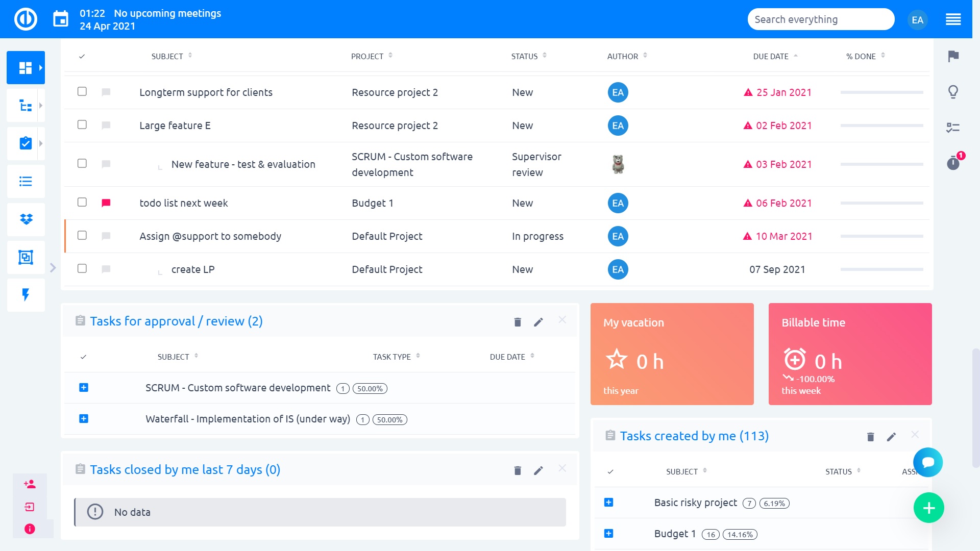Expand the Basic risky project entry

point(608,503)
